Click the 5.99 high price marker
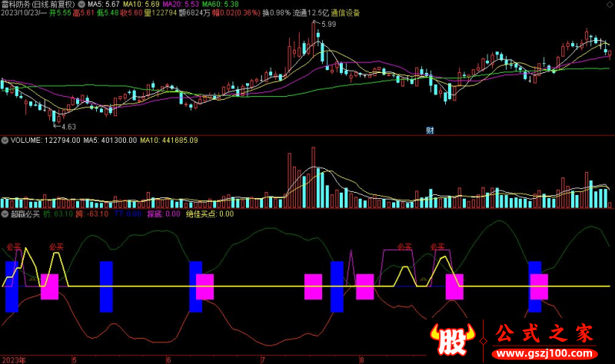This screenshot has width=615, height=364. [328, 25]
